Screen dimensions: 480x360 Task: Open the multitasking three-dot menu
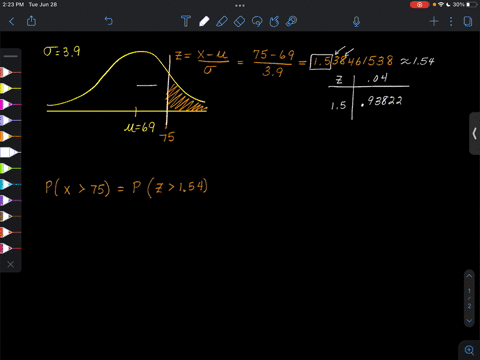(240, 5)
